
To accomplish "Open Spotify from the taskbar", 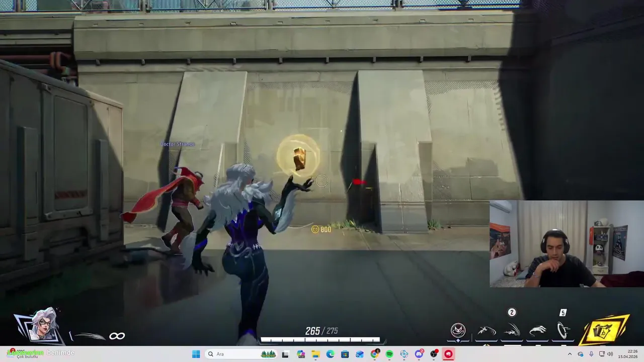I will tap(389, 354).
